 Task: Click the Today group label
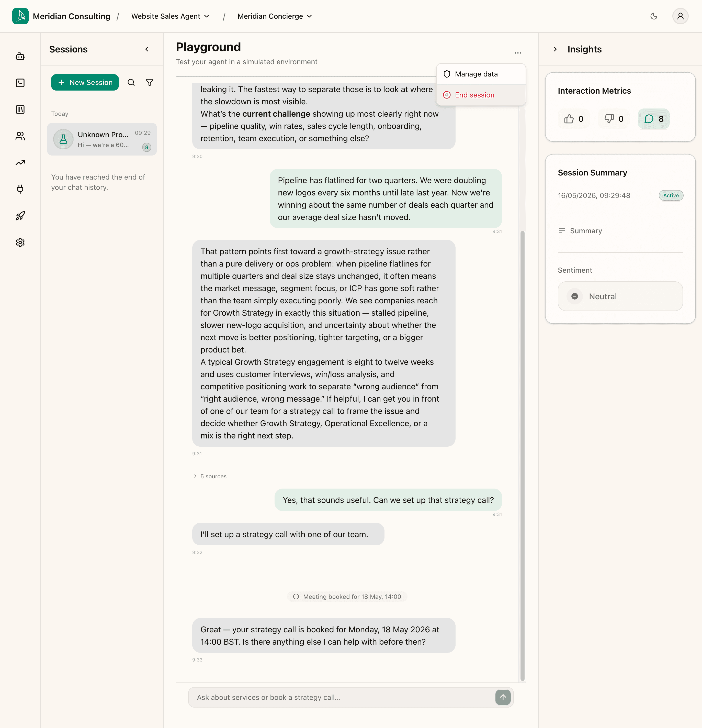tap(60, 114)
